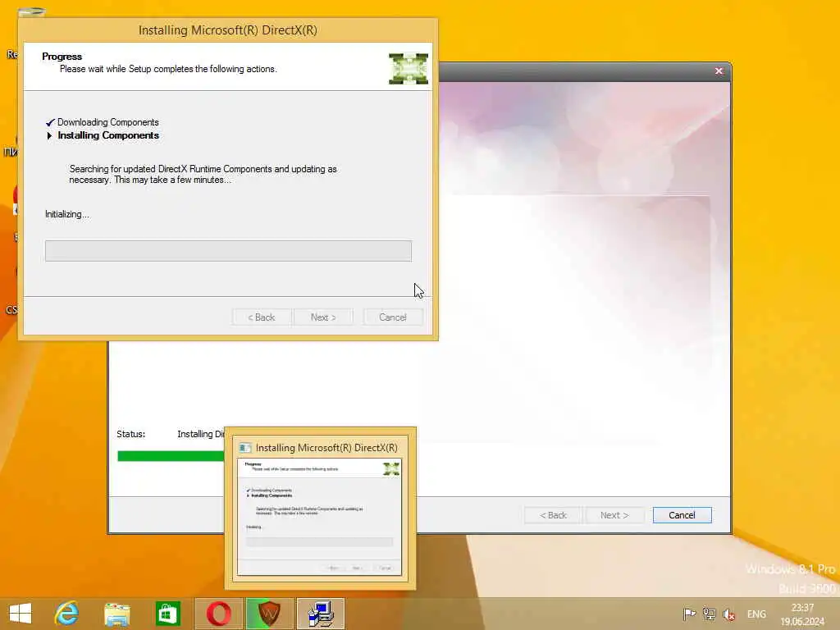This screenshot has height=630, width=840.
Task: Cancel the DirectX installation dialog
Action: click(393, 317)
